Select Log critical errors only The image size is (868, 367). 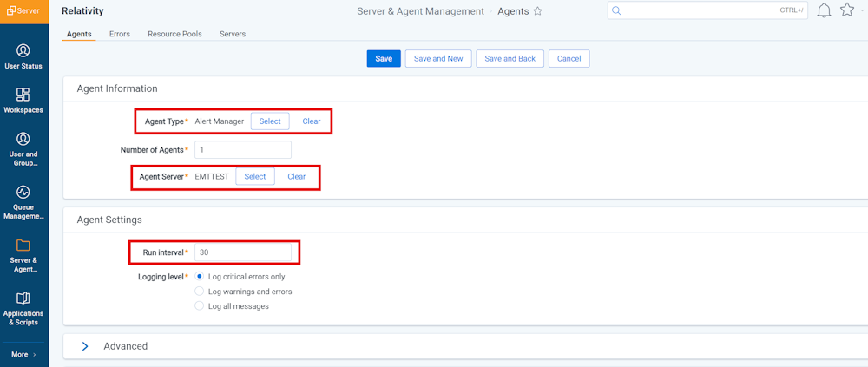click(200, 277)
